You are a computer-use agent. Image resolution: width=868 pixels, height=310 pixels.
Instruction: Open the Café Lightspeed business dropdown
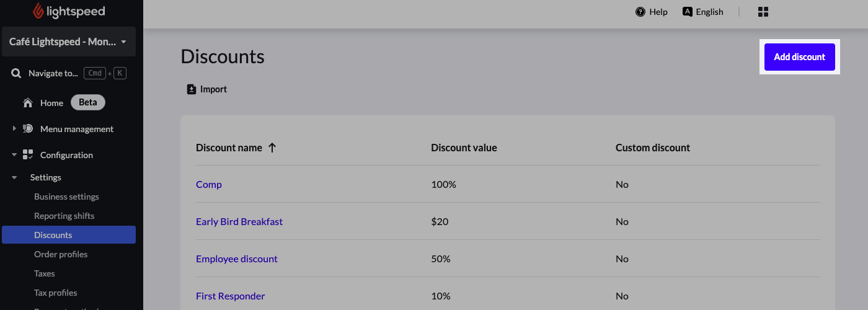click(68, 42)
